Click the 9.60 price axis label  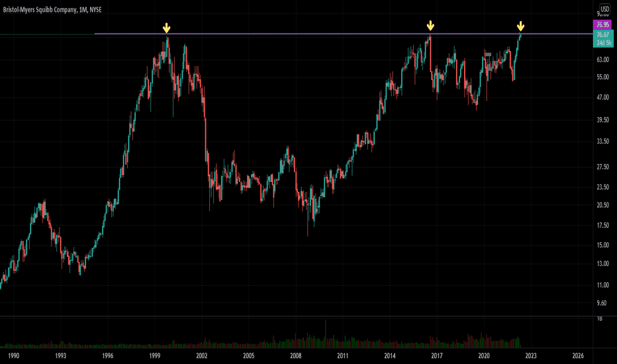point(601,303)
